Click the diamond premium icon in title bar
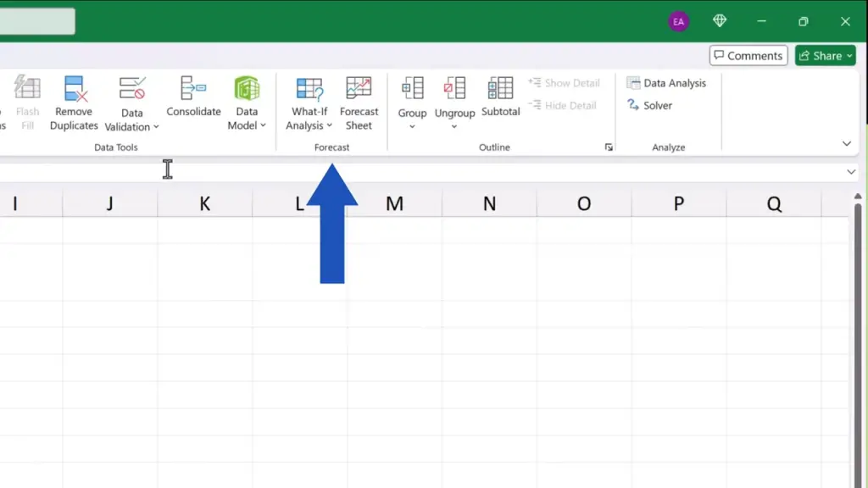Image resolution: width=868 pixels, height=488 pixels. [x=720, y=21]
